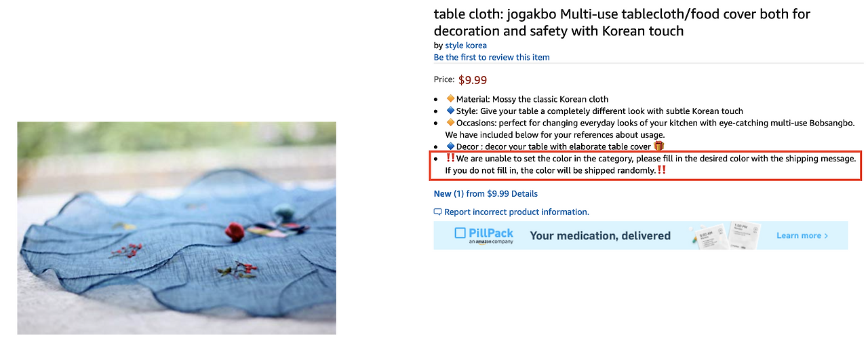Open the style korea seller link
The width and height of the screenshot is (868, 350).
(x=466, y=45)
